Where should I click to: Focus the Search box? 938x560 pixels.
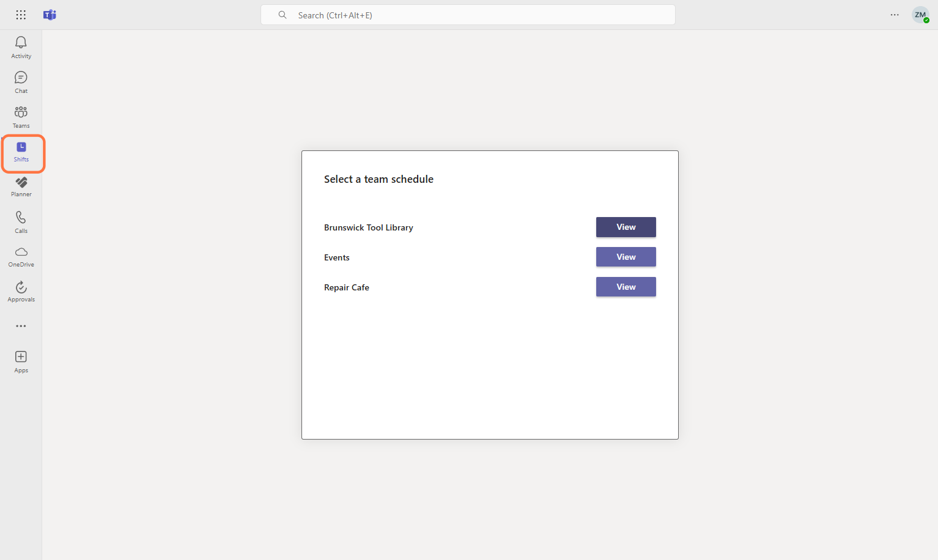pyautogui.click(x=468, y=15)
